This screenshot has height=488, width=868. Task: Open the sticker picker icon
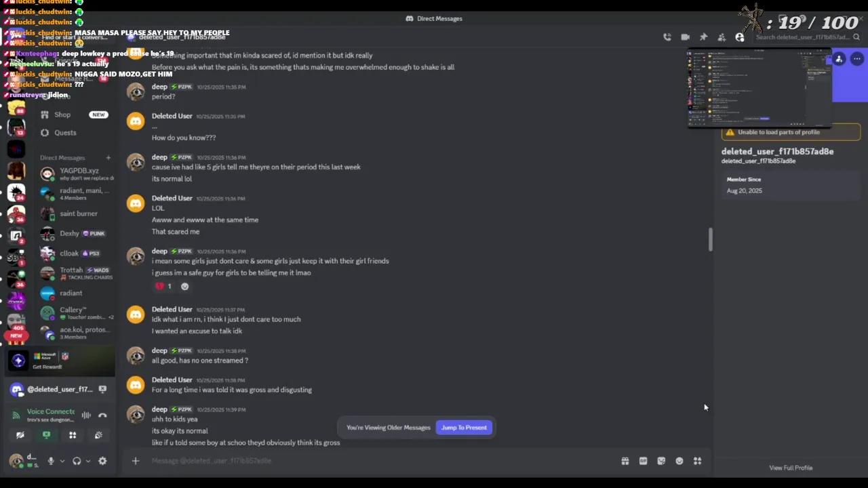661,461
